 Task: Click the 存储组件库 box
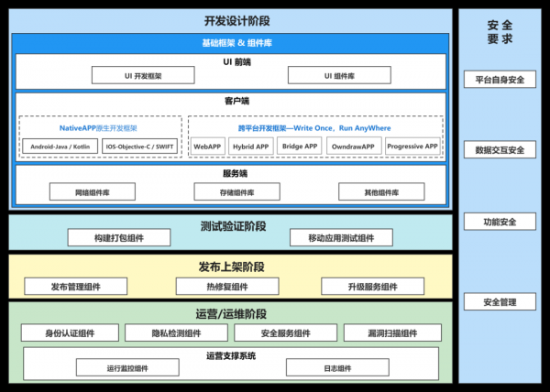pyautogui.click(x=236, y=192)
